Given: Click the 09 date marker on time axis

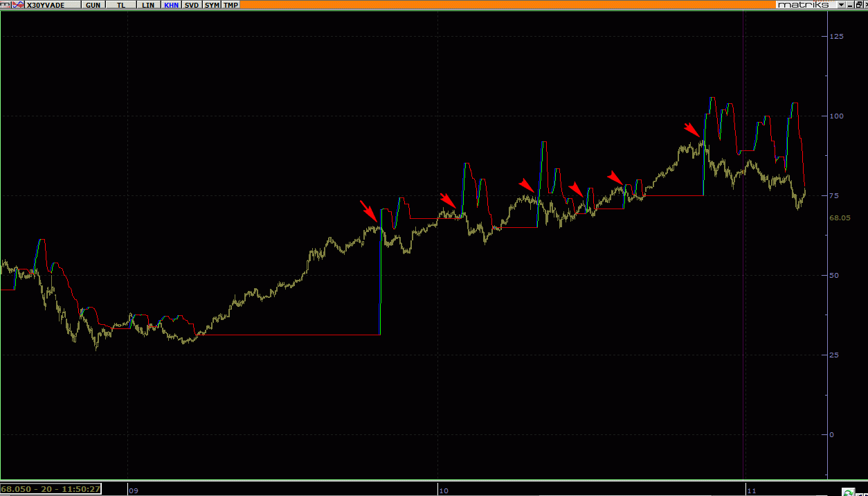Looking at the screenshot, I should click(134, 490).
